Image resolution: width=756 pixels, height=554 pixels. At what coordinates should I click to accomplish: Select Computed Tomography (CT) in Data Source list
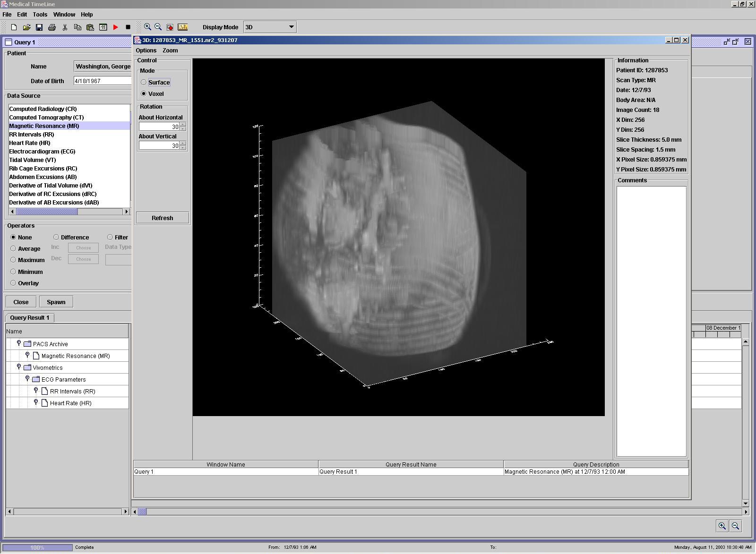coord(69,117)
